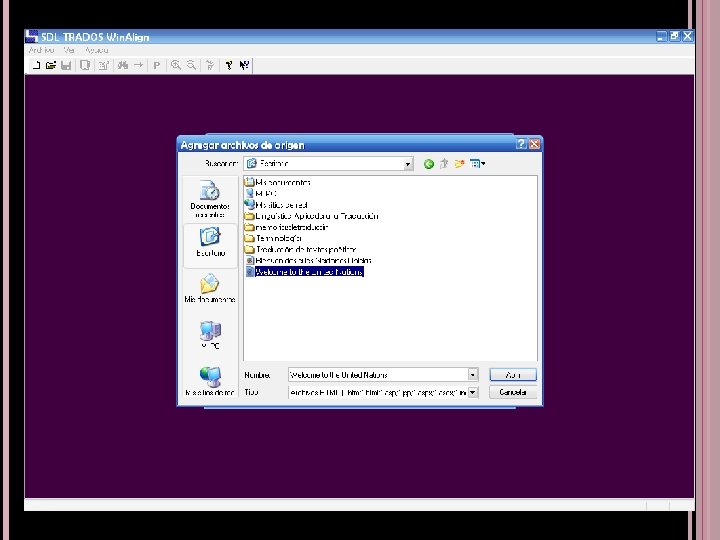Viewport: 720px width, 540px height.
Task: Click the Create new folder icon
Action: click(459, 164)
